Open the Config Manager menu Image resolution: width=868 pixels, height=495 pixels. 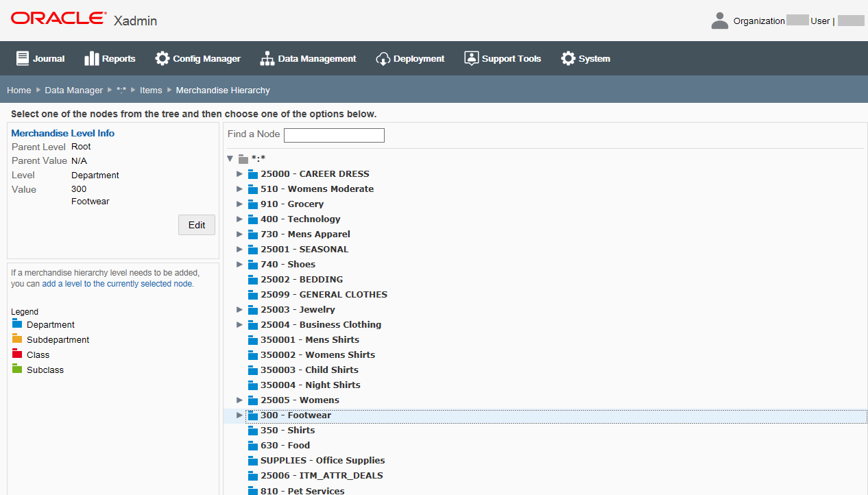click(197, 58)
